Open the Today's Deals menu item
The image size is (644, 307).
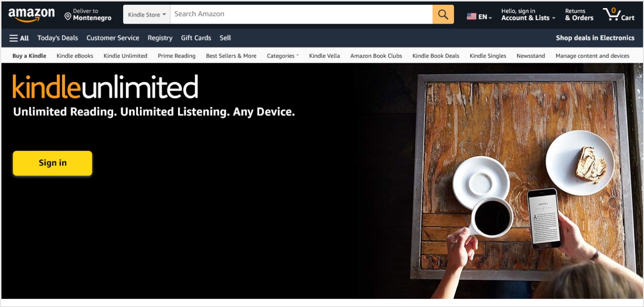(58, 38)
